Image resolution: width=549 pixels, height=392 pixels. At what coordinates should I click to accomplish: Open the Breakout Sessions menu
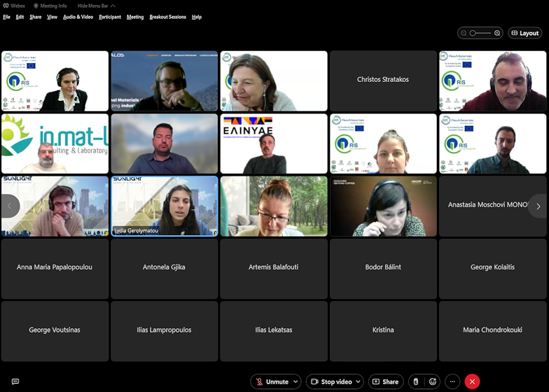tap(167, 17)
